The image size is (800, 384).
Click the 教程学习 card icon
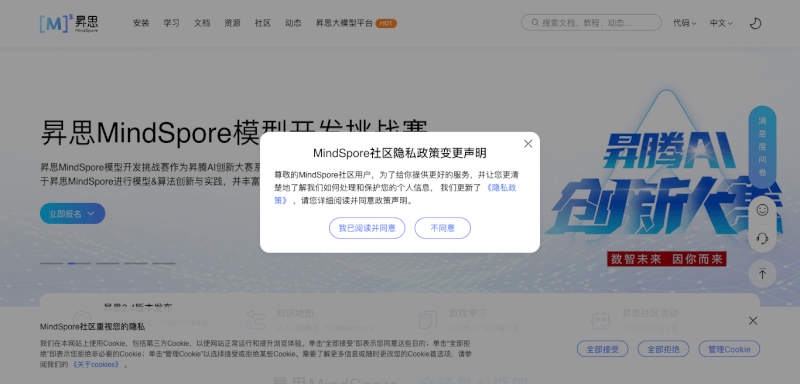pos(428,320)
